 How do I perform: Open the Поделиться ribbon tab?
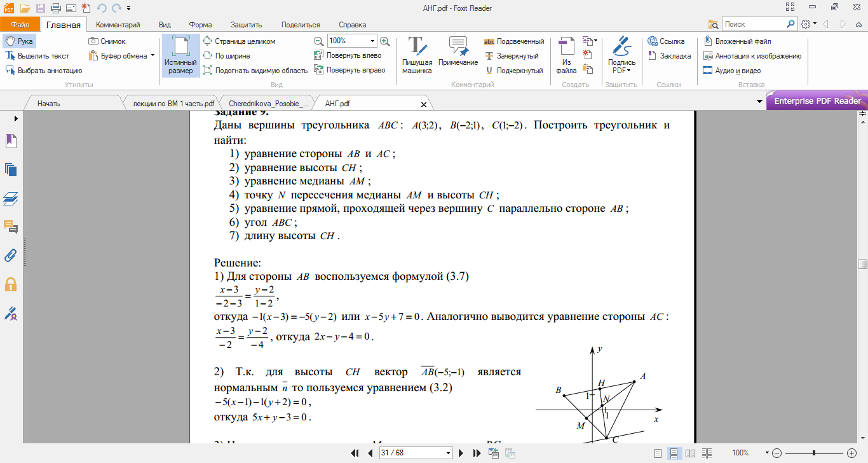coord(301,25)
